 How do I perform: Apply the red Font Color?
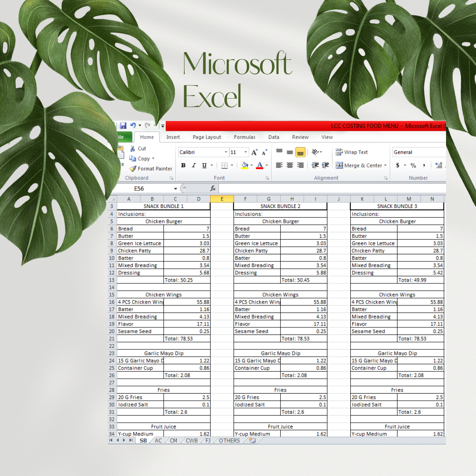(x=260, y=165)
